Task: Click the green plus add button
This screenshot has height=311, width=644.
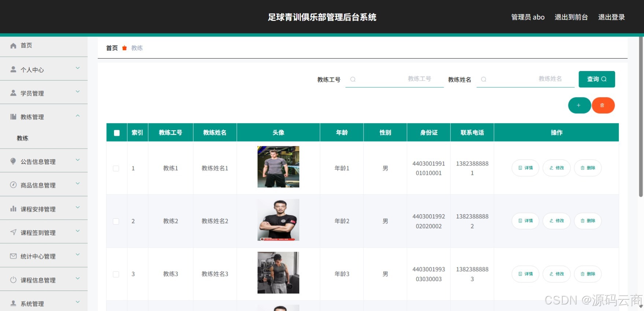Action: [x=579, y=105]
